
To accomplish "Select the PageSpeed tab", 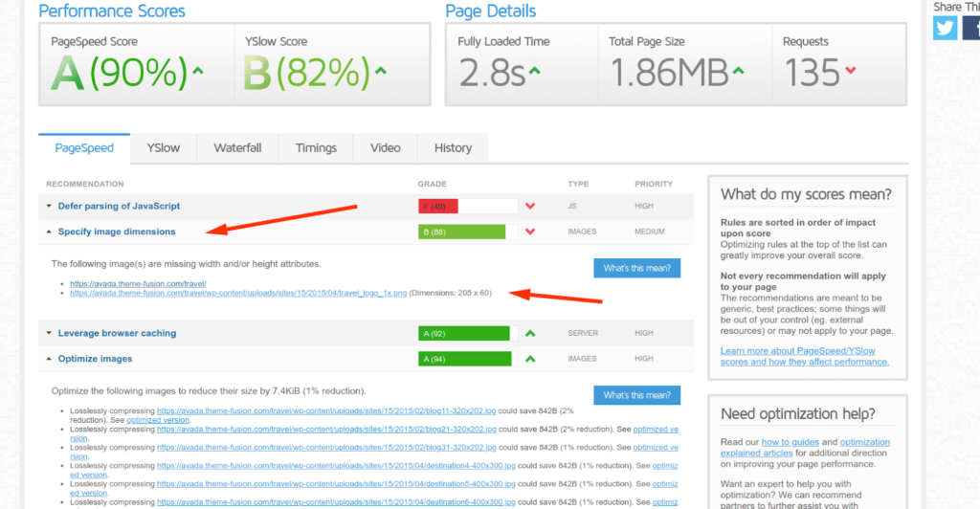I will 84,148.
